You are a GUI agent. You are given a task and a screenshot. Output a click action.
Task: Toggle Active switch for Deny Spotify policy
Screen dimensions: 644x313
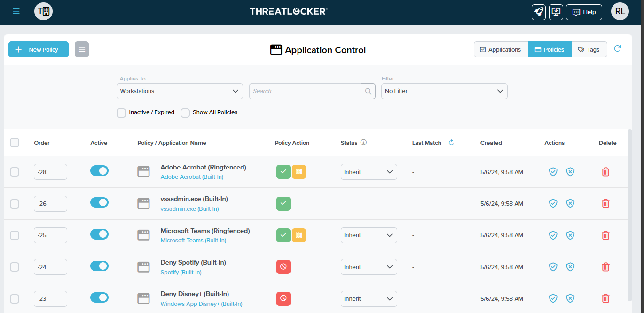[99, 266]
